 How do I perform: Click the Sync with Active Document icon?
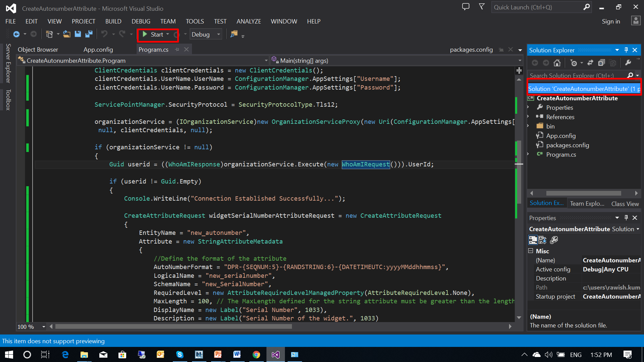point(590,63)
